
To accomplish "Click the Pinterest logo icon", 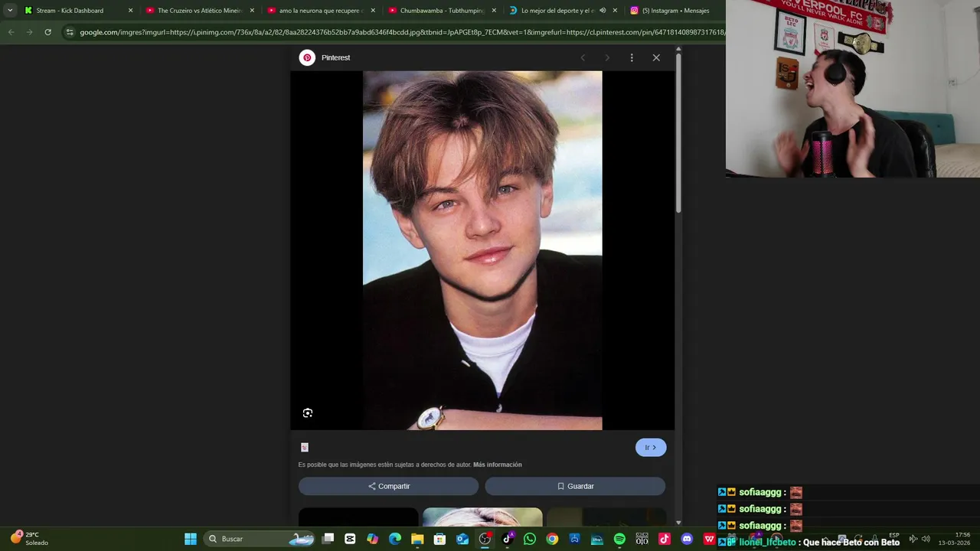I will tap(307, 57).
